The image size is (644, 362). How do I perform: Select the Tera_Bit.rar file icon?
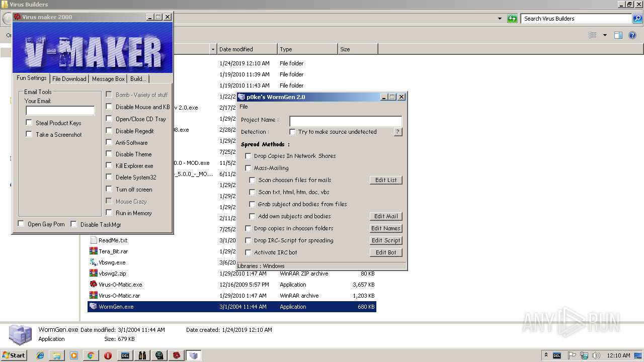click(x=94, y=251)
